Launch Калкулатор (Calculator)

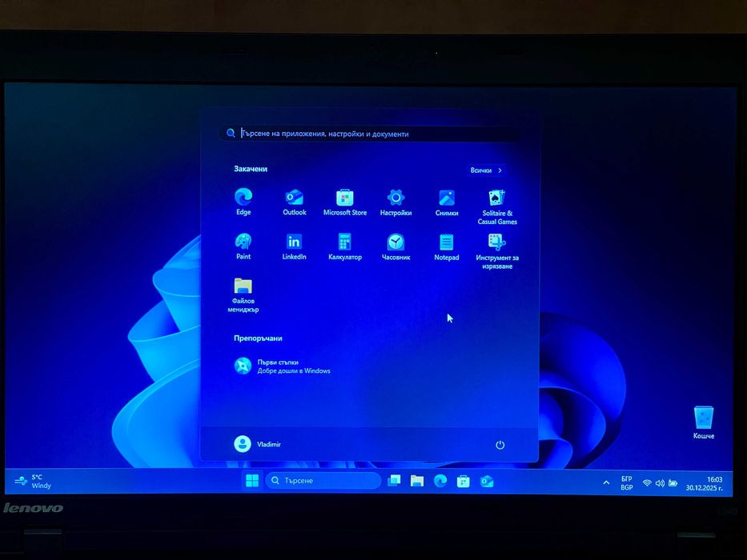[345, 247]
